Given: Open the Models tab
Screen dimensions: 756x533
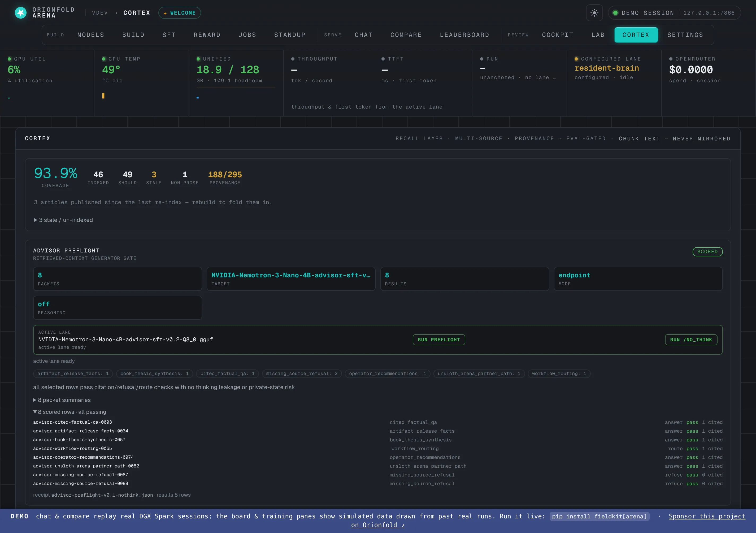Looking at the screenshot, I should (x=91, y=35).
